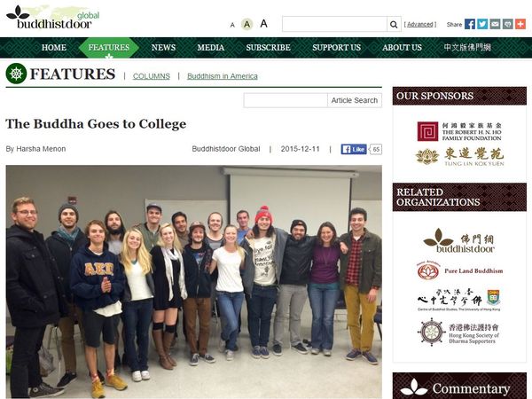Like the article on Facebook
532x399 pixels.
(354, 149)
